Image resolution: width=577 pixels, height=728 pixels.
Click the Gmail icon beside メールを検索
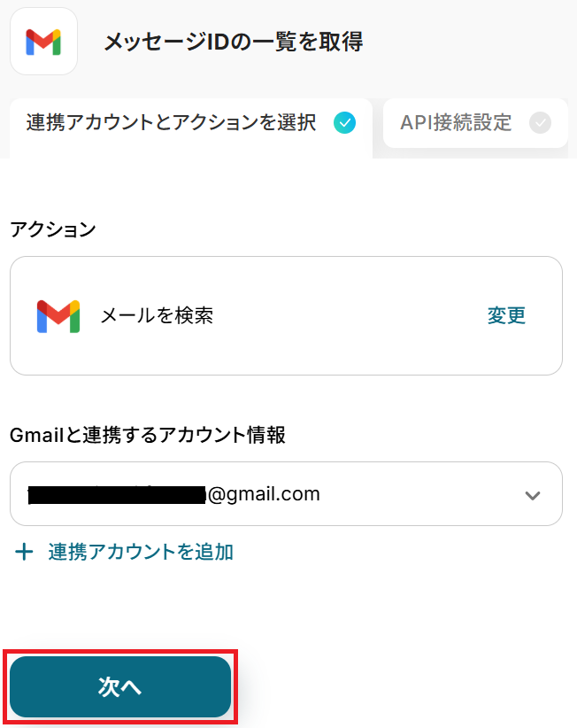58,316
